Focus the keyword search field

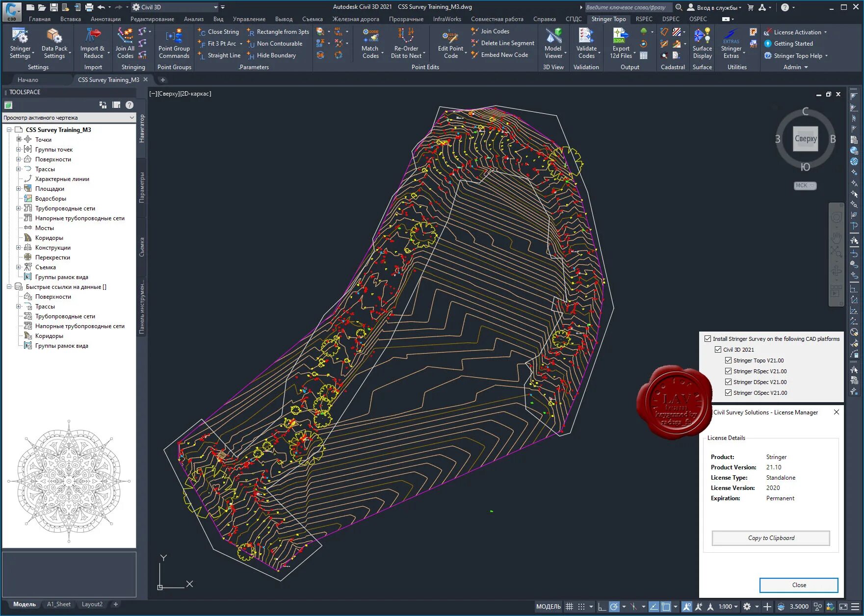click(x=628, y=7)
